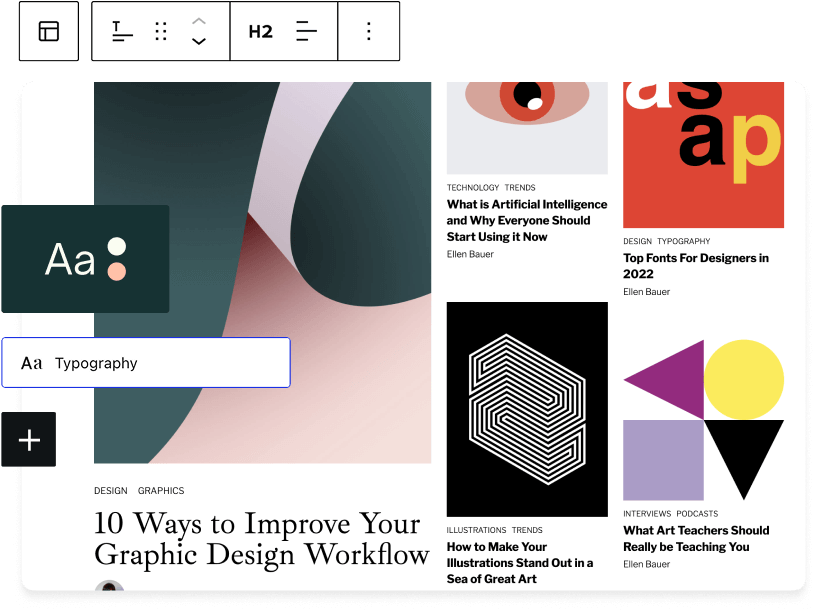This screenshot has width=817, height=610.
Task: Open the H2 heading level selector
Action: point(260,31)
